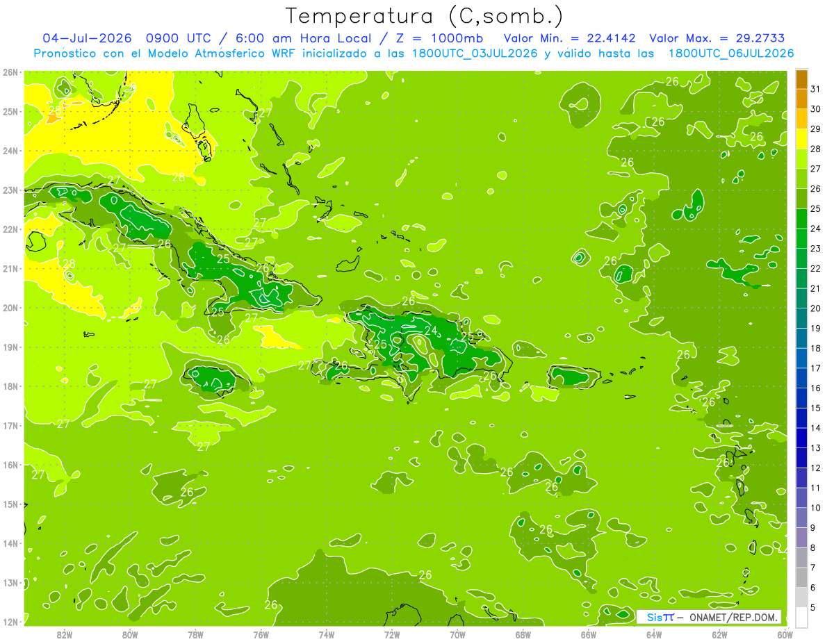Click the legend value "15"
This screenshot has height=644, width=834.
pos(815,408)
